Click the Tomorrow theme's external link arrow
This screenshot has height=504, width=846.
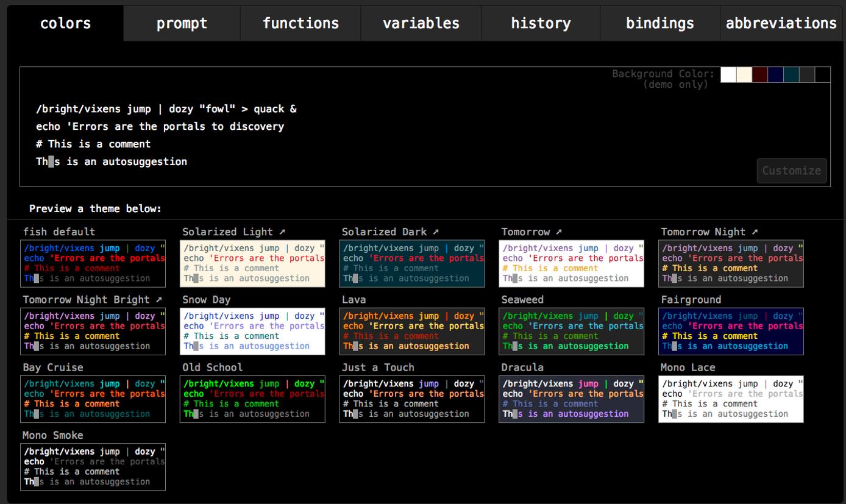tap(560, 232)
